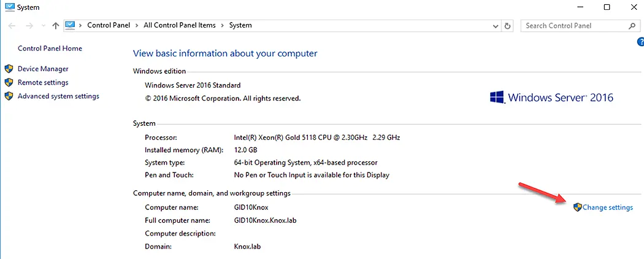Image resolution: width=644 pixels, height=259 pixels.
Task: Click the System window title icon
Action: coord(10,7)
